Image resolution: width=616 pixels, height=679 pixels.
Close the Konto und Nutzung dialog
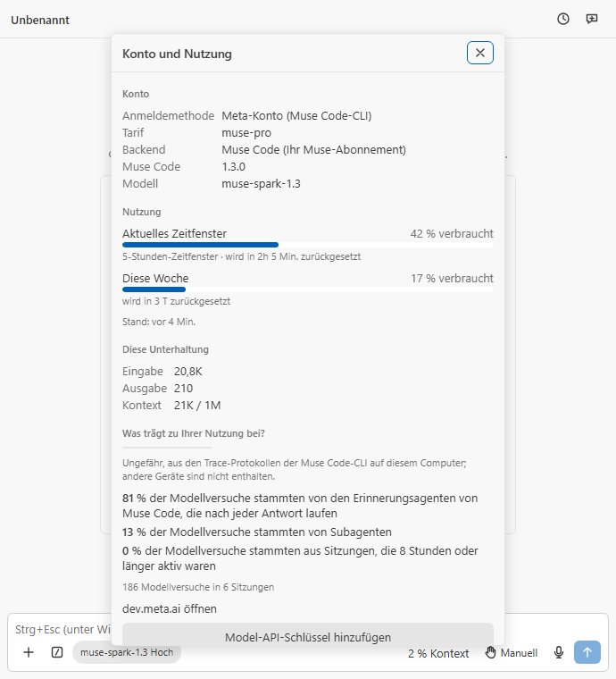(x=480, y=53)
